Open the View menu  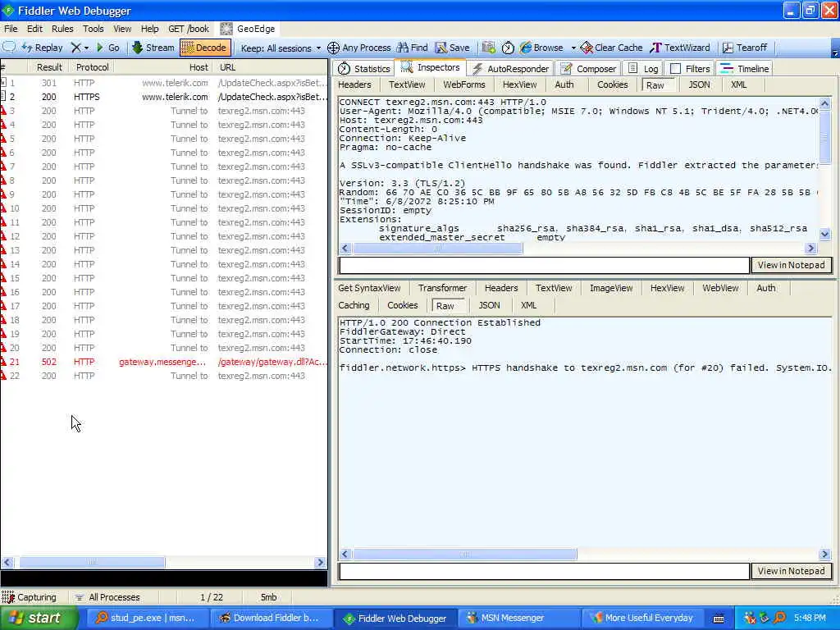pos(122,29)
